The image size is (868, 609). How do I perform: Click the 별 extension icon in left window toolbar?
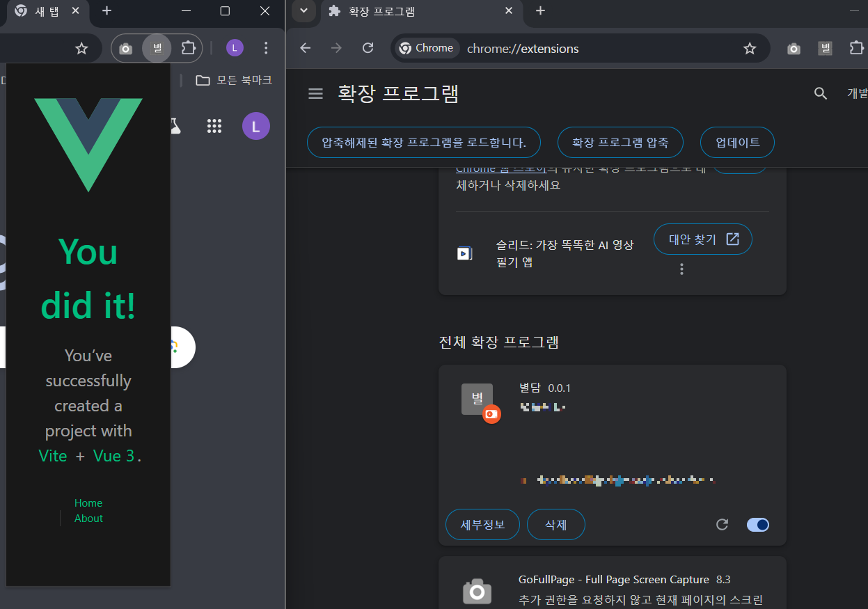[x=157, y=48]
